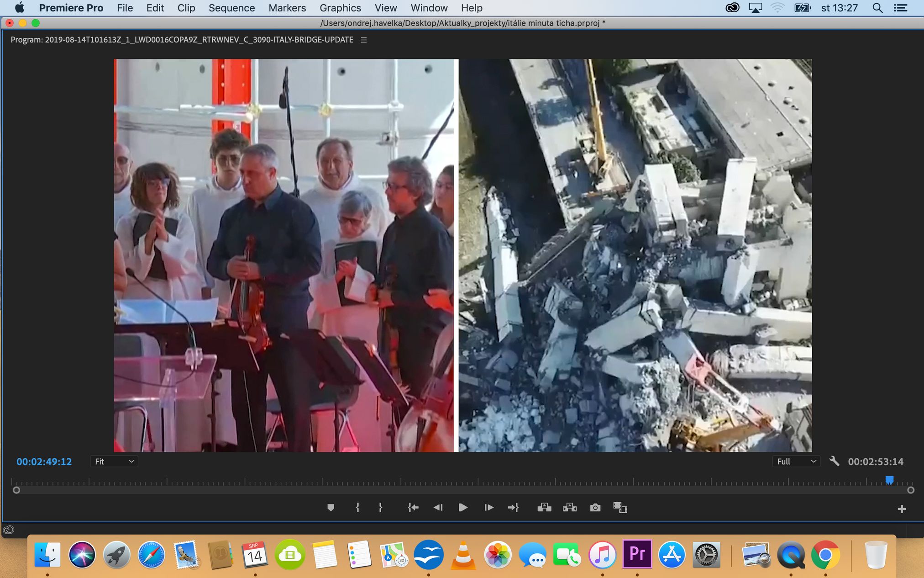
Task: Expand the Full playback resolution dropdown
Action: pos(796,461)
